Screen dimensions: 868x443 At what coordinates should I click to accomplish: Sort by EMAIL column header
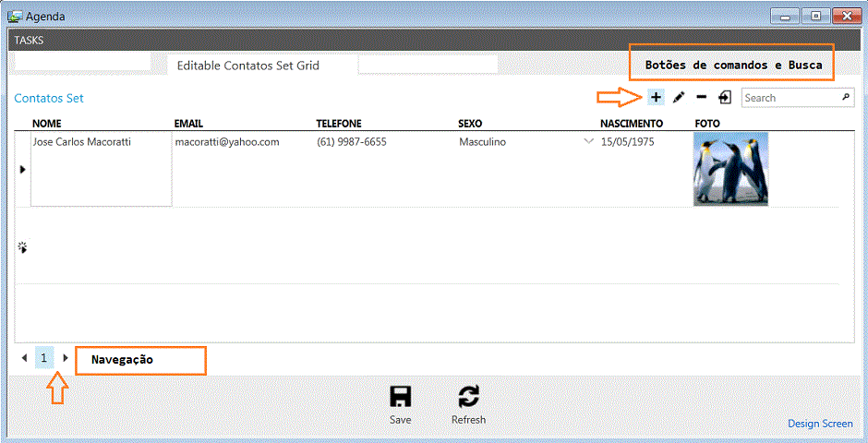click(189, 124)
